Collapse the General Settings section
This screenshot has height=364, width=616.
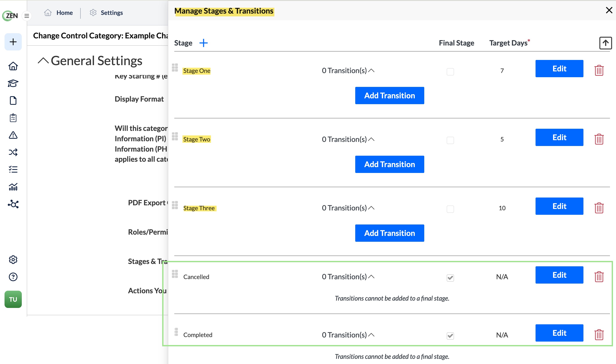point(43,61)
